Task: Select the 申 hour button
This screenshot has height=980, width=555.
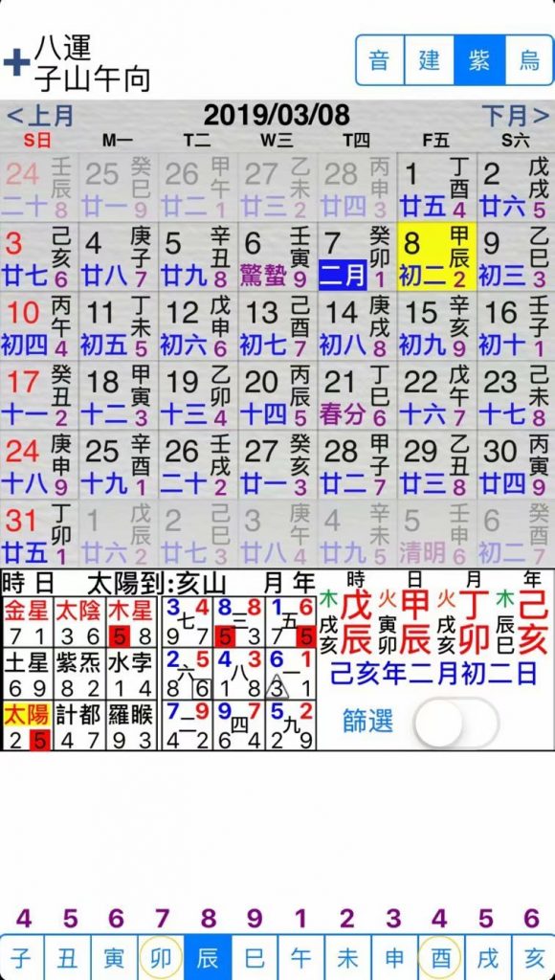Action: (394, 957)
